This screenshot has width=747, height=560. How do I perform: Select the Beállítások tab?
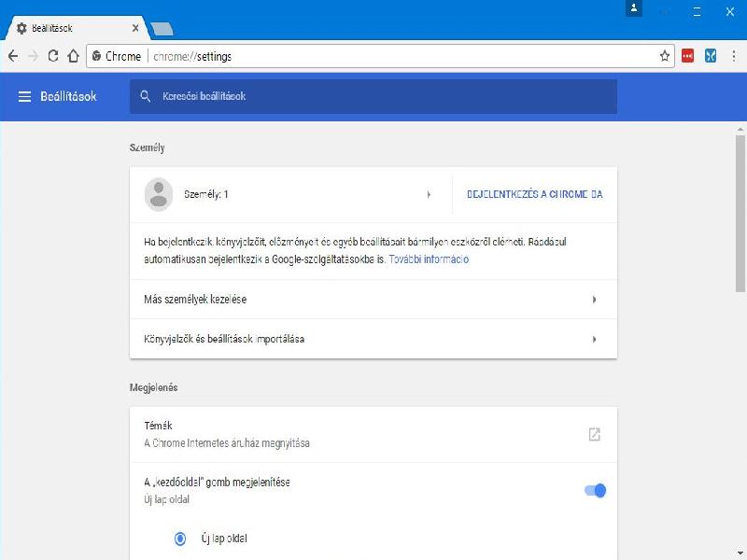77,28
